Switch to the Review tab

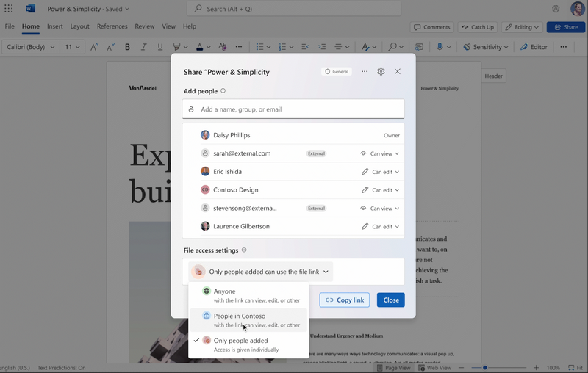pos(144,26)
